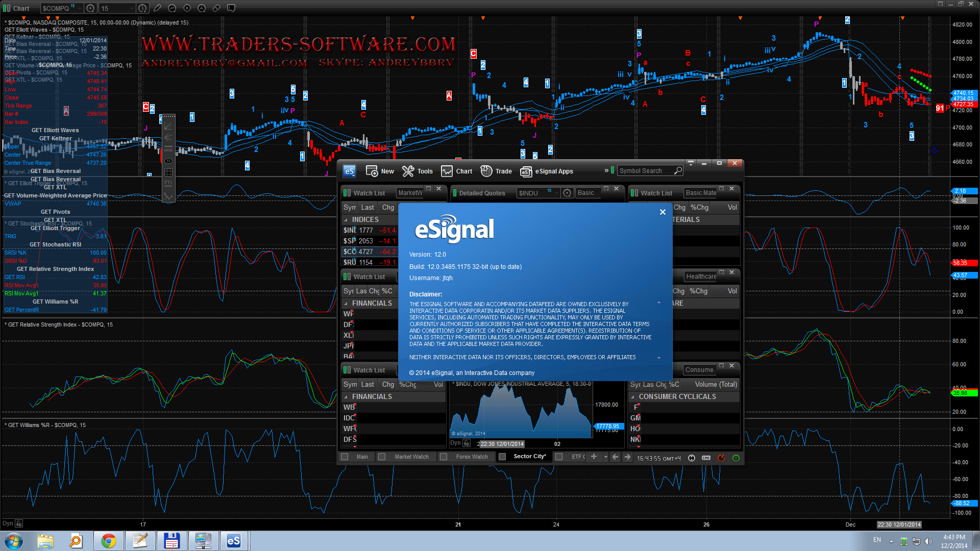Open the 15 interval dropdown
This screenshot has height=551, width=980.
pyautogui.click(x=131, y=8)
